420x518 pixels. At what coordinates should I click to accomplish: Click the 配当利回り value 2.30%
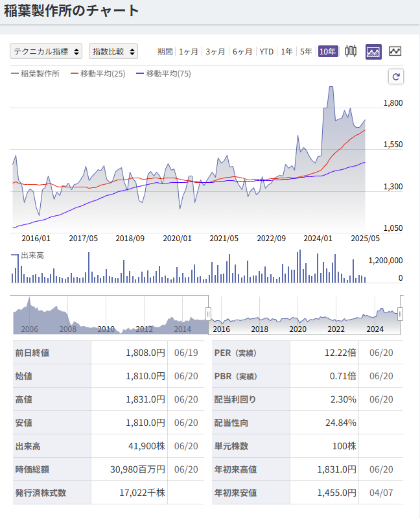[344, 400]
